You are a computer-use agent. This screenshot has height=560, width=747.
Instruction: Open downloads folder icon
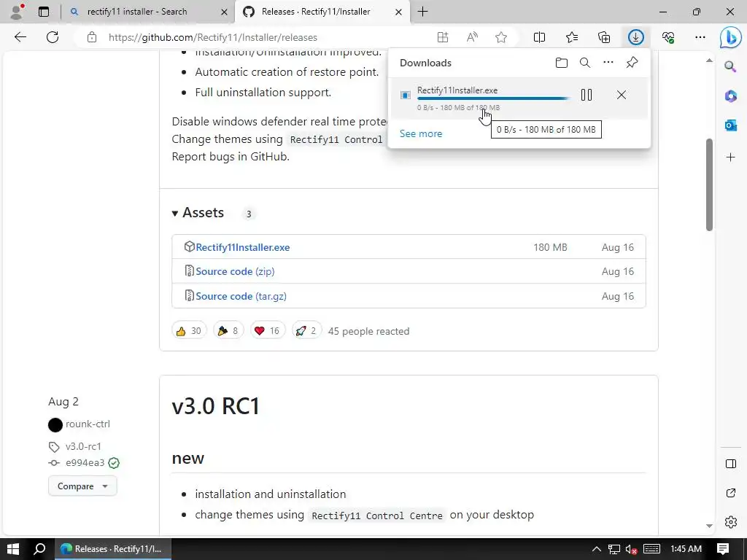click(562, 63)
